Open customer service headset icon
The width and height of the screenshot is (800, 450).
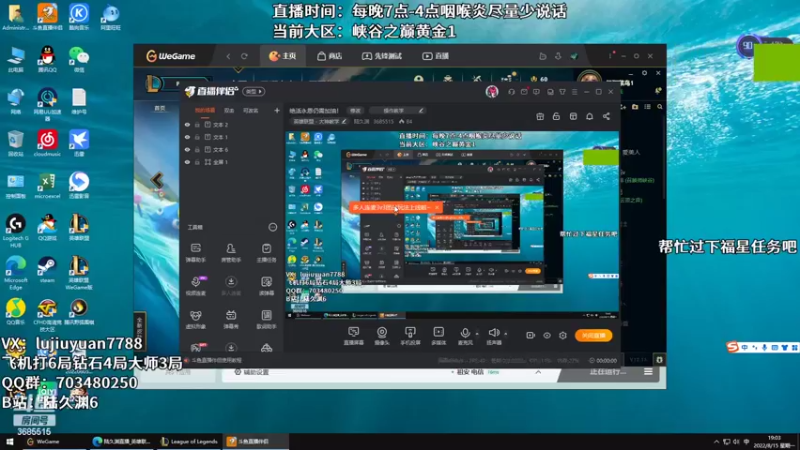511,92
